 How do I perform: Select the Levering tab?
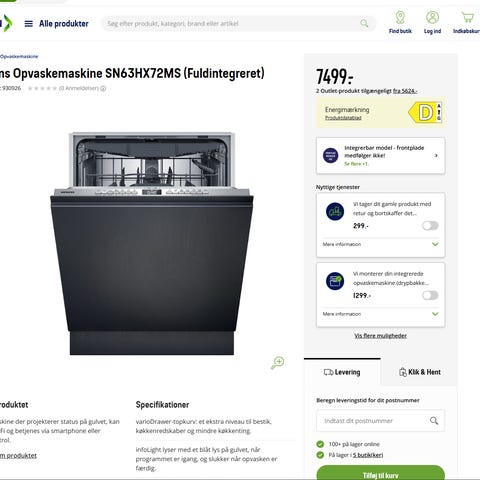click(x=342, y=372)
